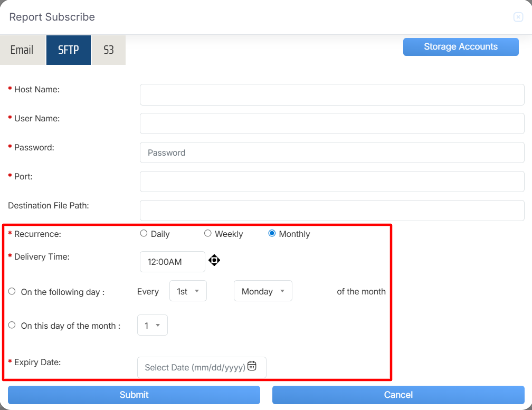Switch to the S3 tab
Viewport: 532px width, 410px height.
coord(108,50)
